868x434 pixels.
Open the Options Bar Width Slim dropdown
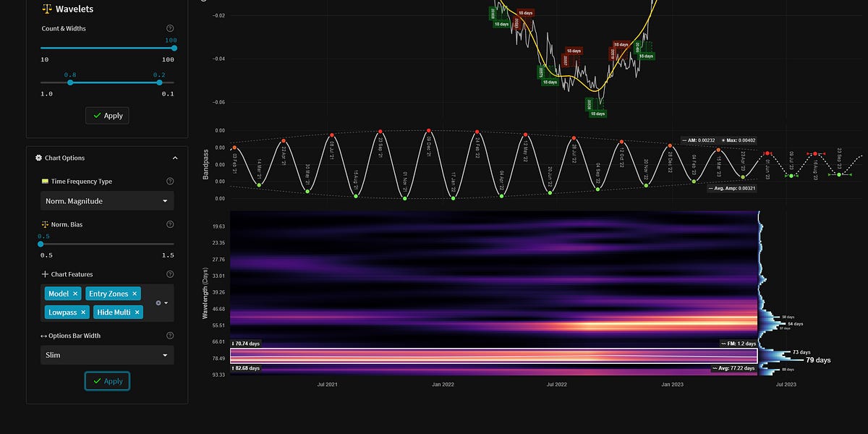coord(107,355)
